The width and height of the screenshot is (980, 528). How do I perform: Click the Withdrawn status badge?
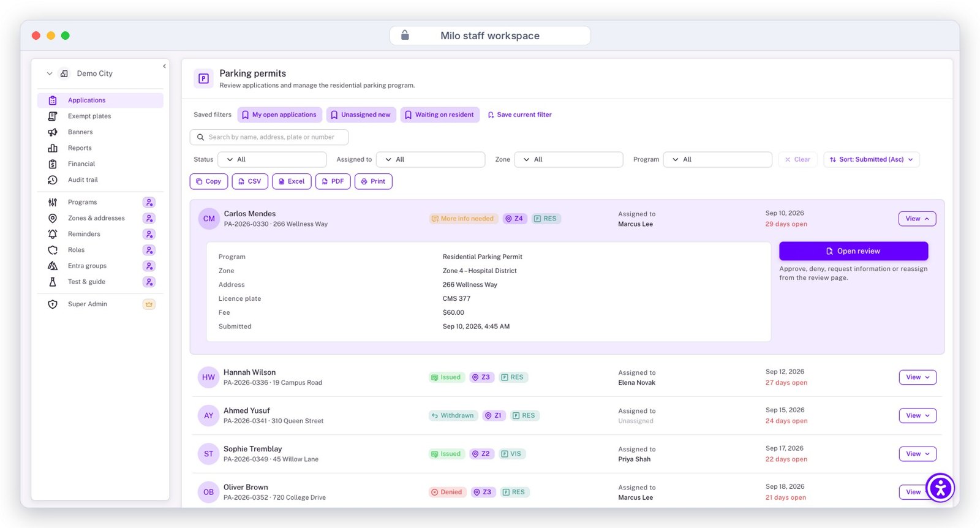click(453, 415)
